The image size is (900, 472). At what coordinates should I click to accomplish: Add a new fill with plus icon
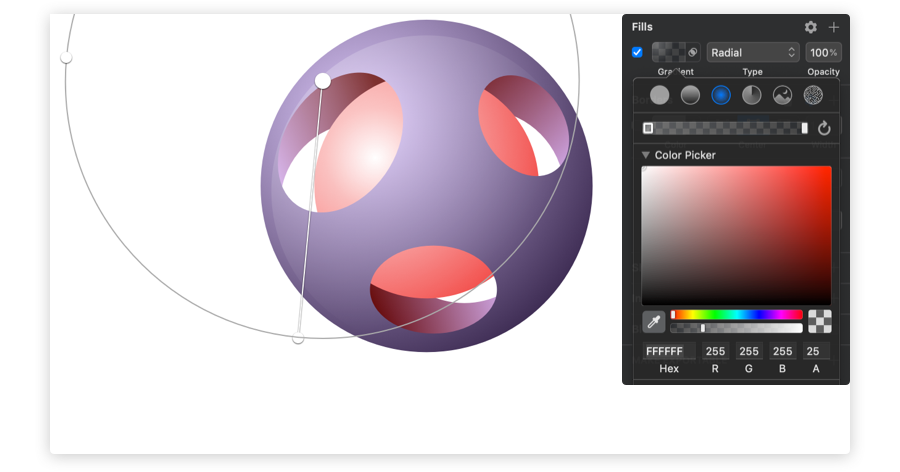(833, 27)
